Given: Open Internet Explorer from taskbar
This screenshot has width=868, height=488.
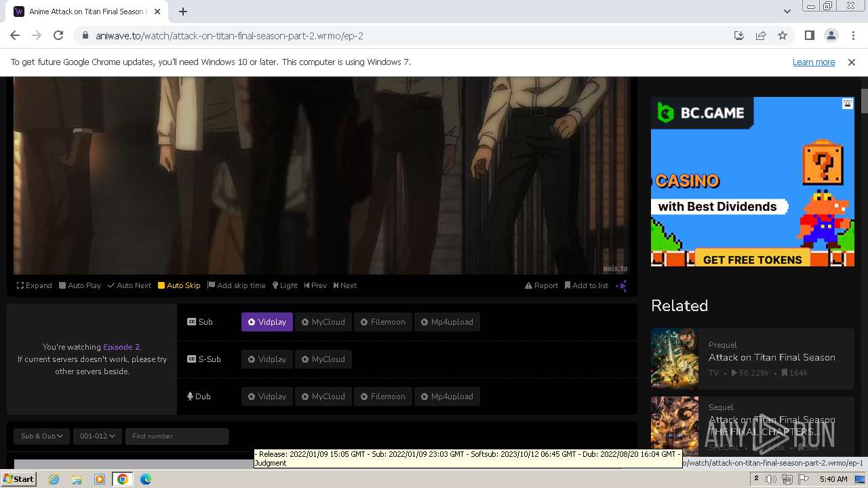Looking at the screenshot, I should pos(54,479).
